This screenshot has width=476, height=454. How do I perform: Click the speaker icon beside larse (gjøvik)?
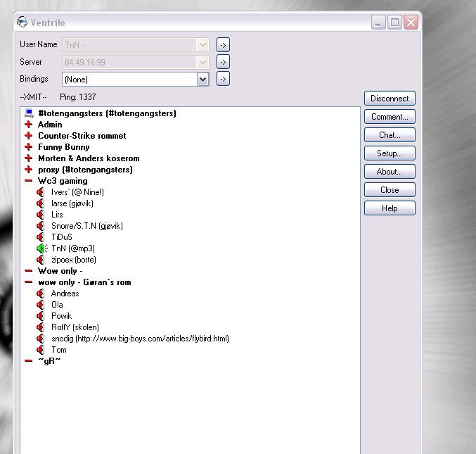tap(40, 203)
